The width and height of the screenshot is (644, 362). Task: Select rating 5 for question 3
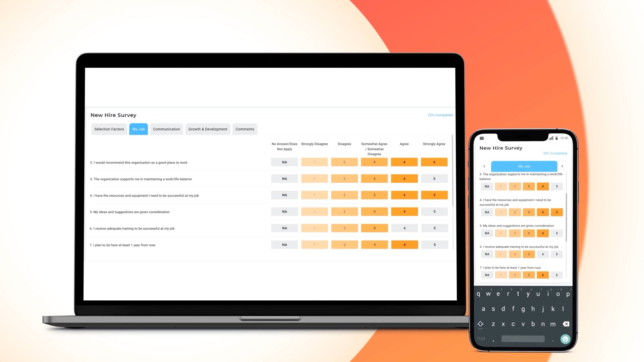[x=434, y=179]
